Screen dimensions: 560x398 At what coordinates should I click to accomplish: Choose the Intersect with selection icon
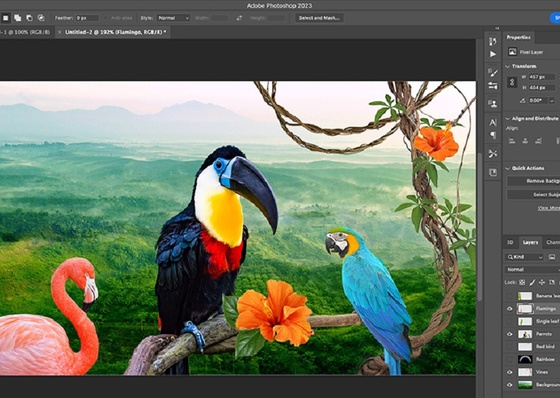click(x=41, y=18)
